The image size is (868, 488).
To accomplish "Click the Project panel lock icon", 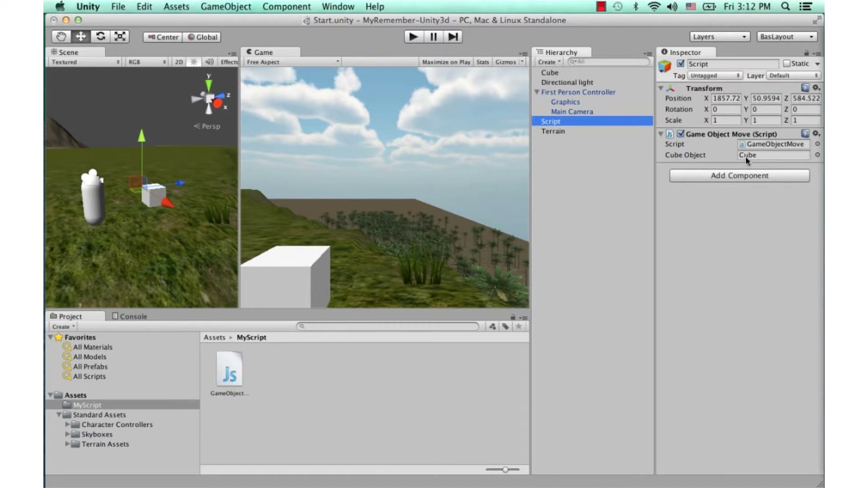I will 513,317.
